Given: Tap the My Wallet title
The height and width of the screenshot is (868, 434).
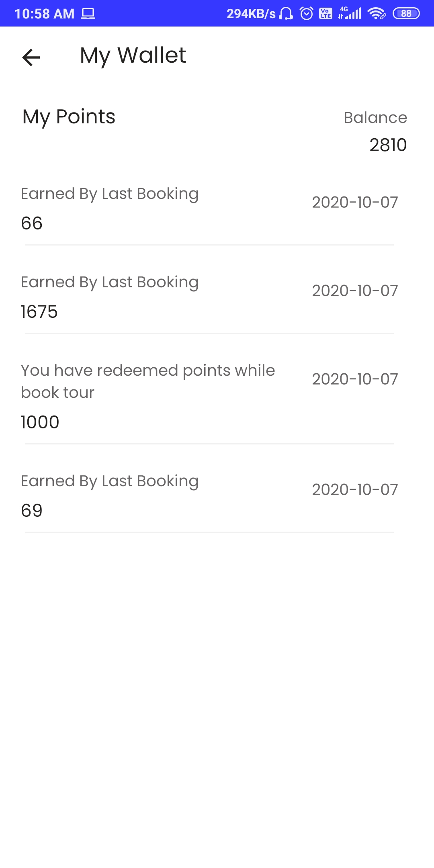Looking at the screenshot, I should 133,55.
